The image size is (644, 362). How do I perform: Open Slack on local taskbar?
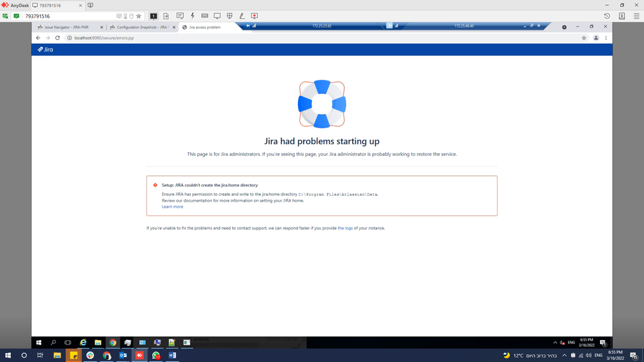point(90,356)
